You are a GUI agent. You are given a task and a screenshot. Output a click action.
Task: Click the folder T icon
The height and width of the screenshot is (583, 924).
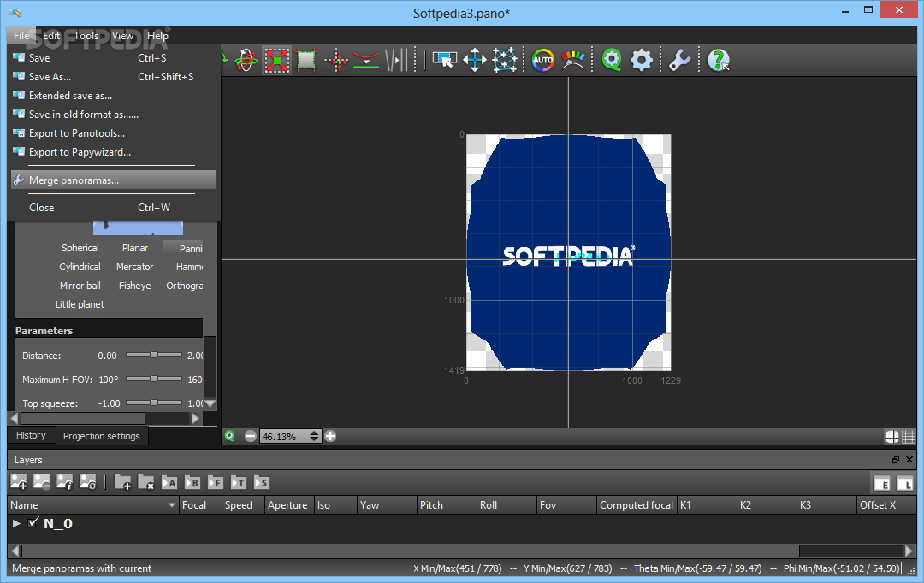[238, 482]
